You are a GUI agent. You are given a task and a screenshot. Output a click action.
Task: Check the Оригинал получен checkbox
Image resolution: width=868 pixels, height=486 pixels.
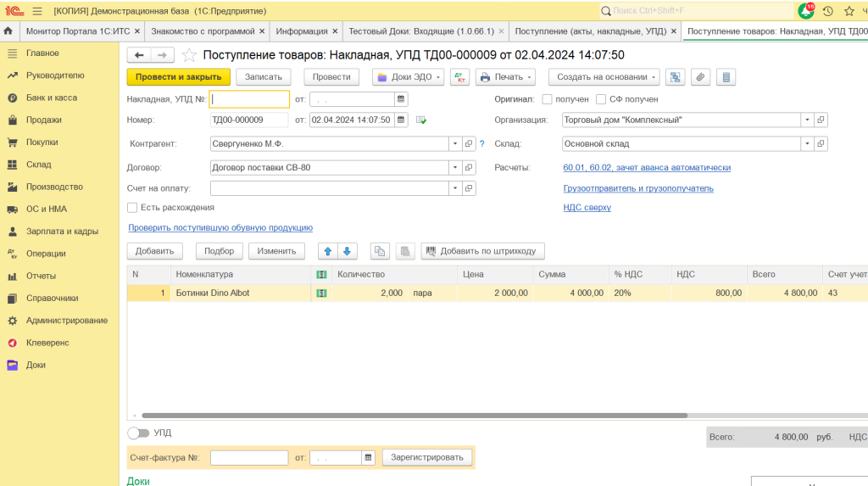pyautogui.click(x=547, y=99)
